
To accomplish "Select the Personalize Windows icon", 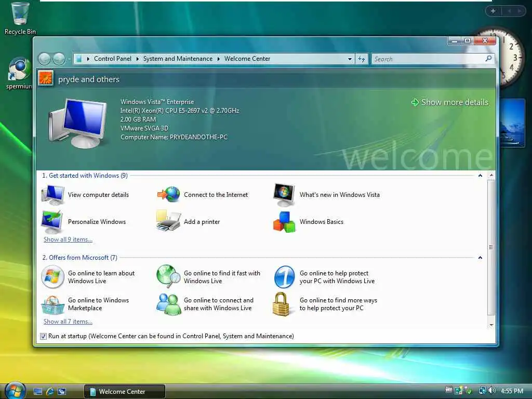I will (x=52, y=221).
